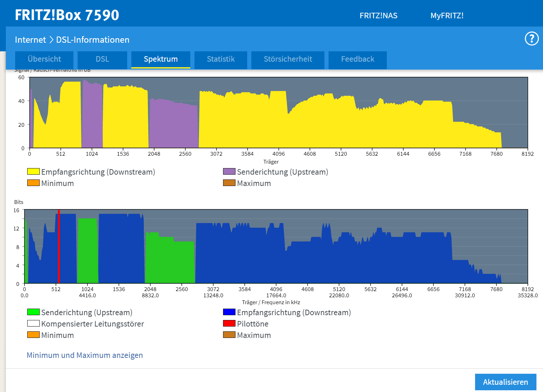Click Minimum label in the Bits legend
The height and width of the screenshot is (392, 543).
pos(58,335)
